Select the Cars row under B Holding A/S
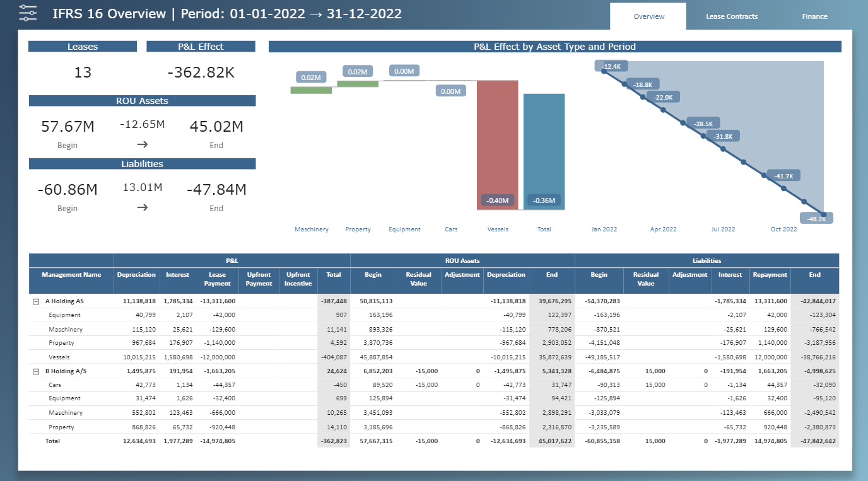868x481 pixels. tap(55, 385)
